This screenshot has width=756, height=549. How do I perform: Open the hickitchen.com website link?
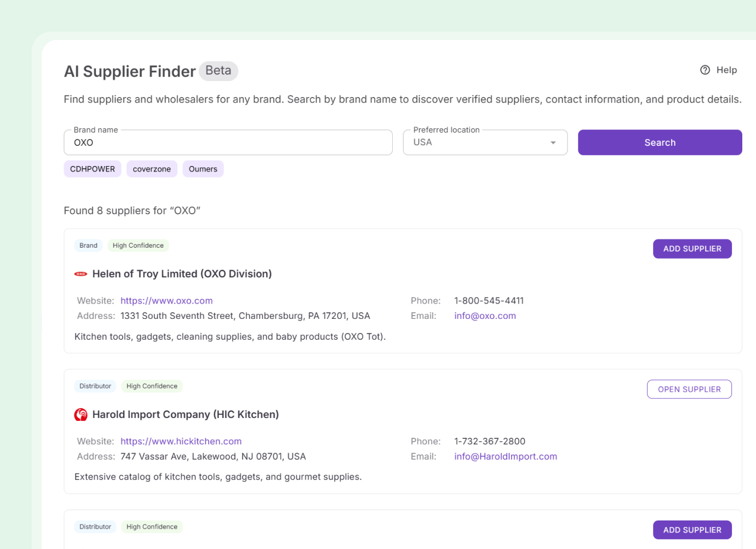(181, 441)
